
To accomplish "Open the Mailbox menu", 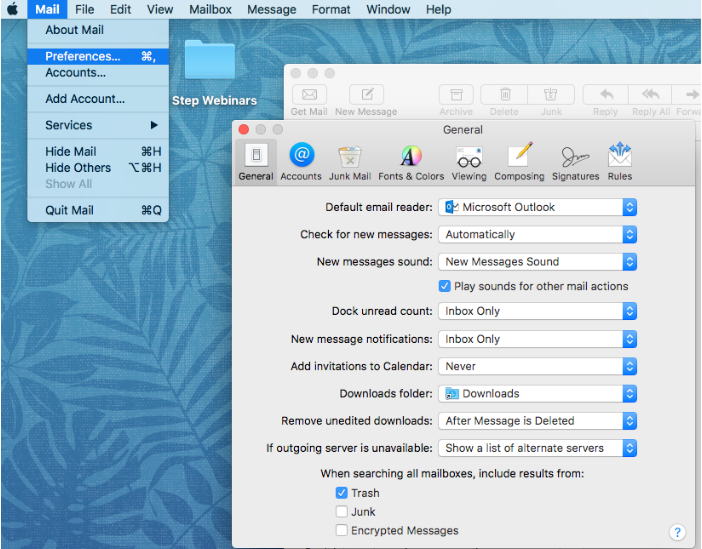I will [x=210, y=9].
